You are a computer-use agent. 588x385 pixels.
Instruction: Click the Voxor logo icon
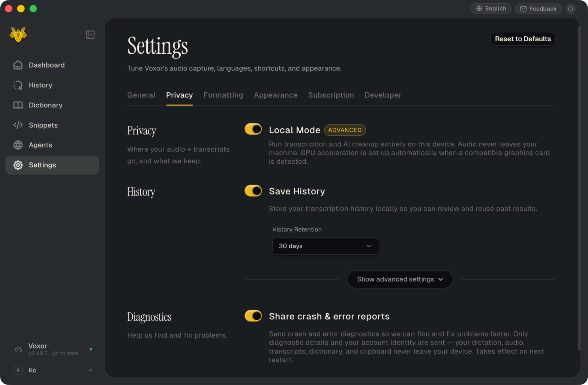coord(18,35)
